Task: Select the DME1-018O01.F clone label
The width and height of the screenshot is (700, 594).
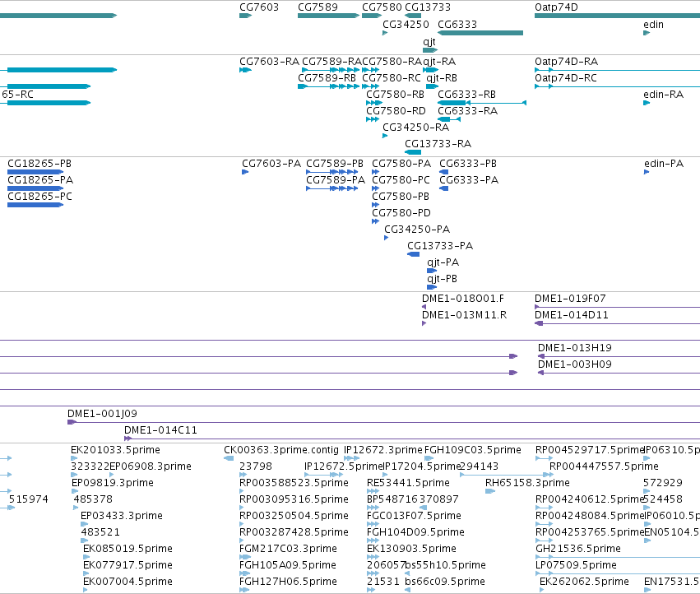Action: tap(463, 299)
